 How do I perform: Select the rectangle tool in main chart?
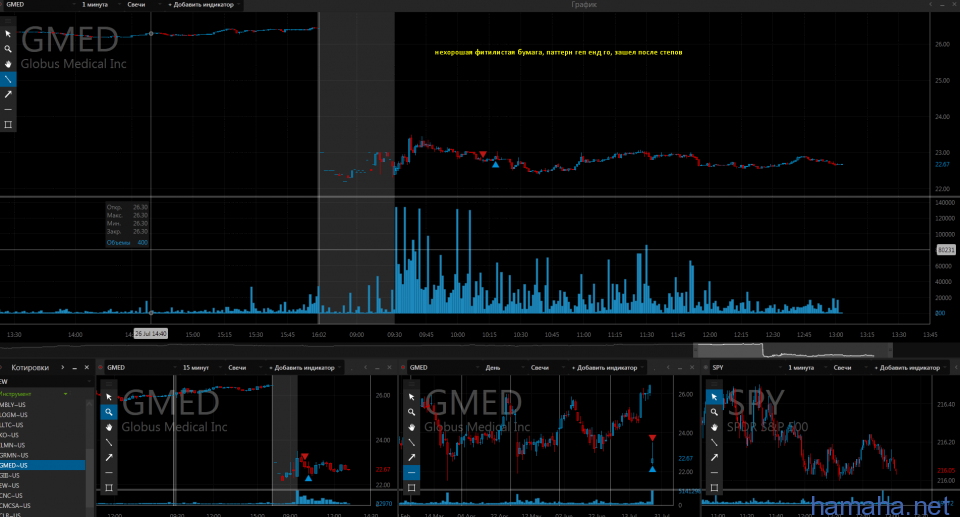click(x=8, y=124)
